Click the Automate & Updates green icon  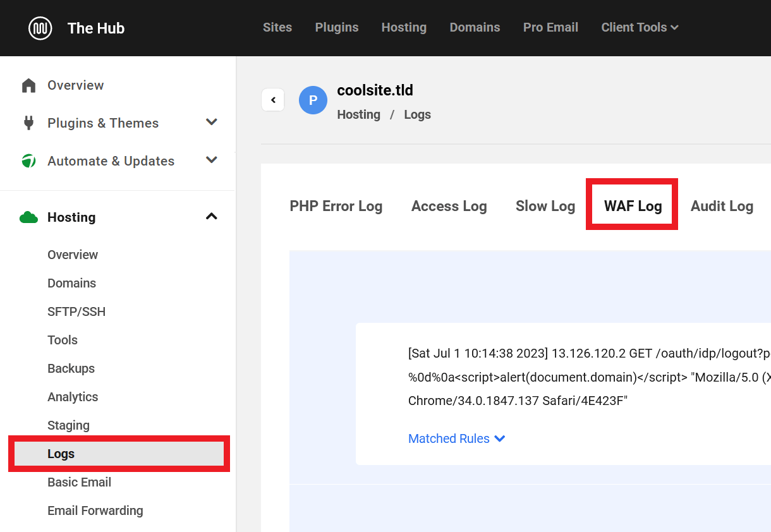(28, 161)
